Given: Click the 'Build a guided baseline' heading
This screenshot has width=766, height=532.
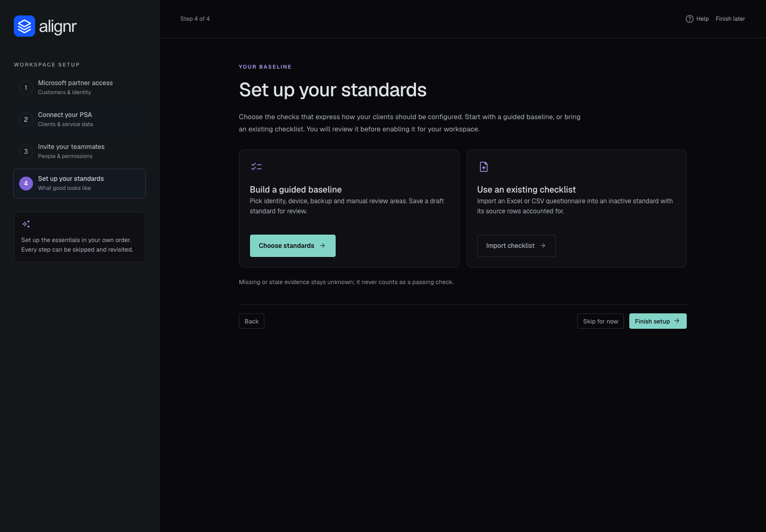Looking at the screenshot, I should [x=296, y=189].
